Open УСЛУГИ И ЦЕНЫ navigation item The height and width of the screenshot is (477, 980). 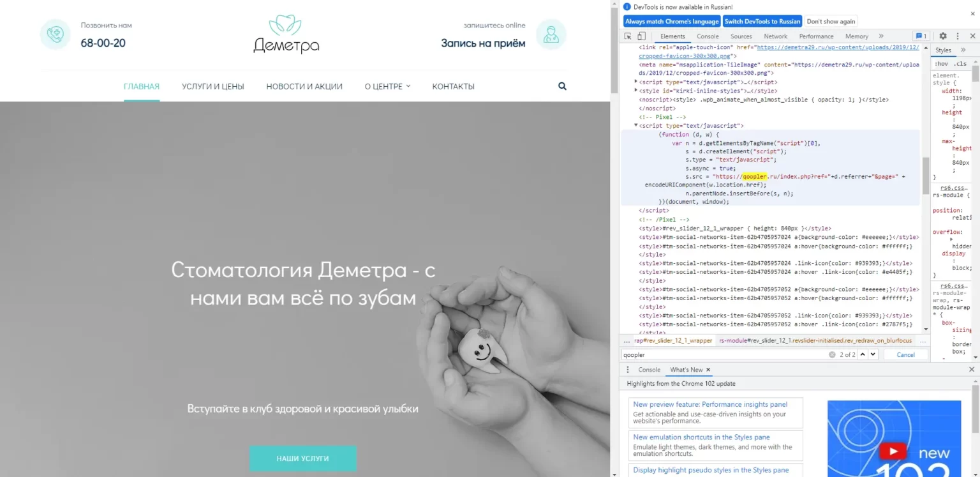click(x=212, y=86)
